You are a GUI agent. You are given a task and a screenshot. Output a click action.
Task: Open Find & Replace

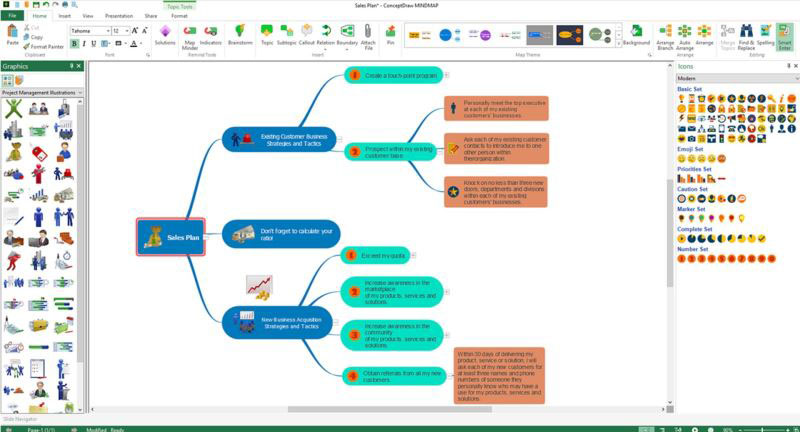pyautogui.click(x=746, y=37)
